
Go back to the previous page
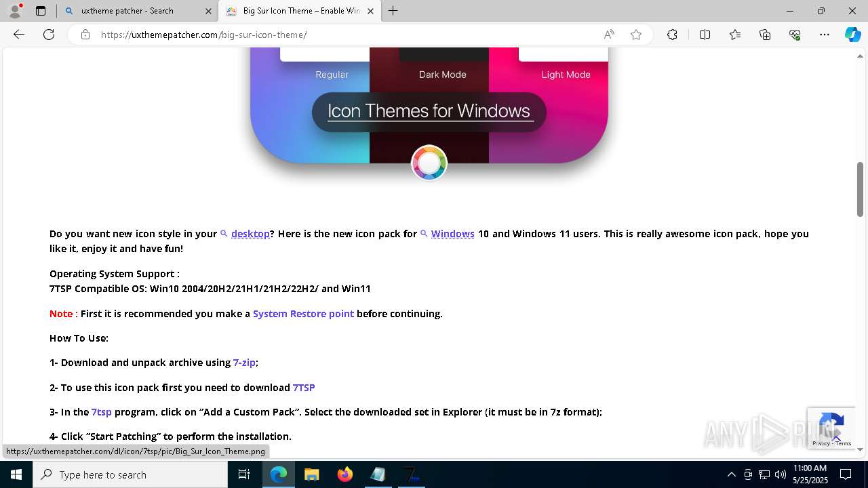coord(19,35)
